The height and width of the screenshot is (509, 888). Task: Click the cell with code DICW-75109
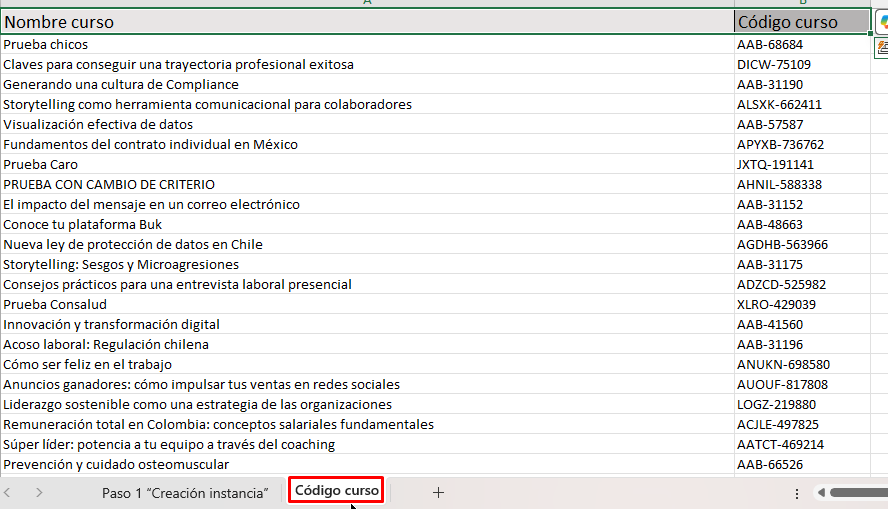coord(800,64)
